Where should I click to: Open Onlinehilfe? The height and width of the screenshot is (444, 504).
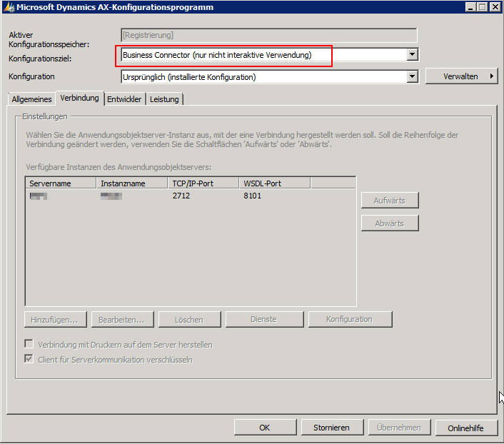pyautogui.click(x=466, y=428)
